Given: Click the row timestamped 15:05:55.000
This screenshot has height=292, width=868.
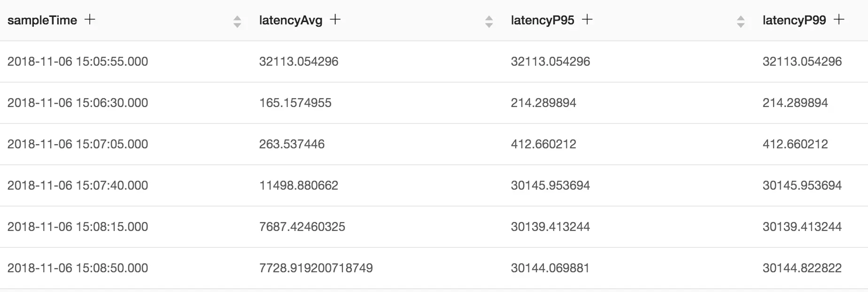Looking at the screenshot, I should pyautogui.click(x=434, y=61).
